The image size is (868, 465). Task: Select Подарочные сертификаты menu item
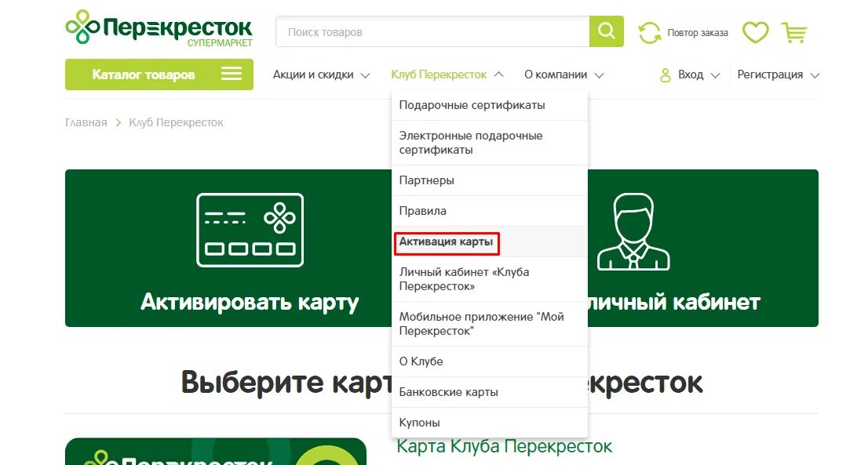coord(490,105)
